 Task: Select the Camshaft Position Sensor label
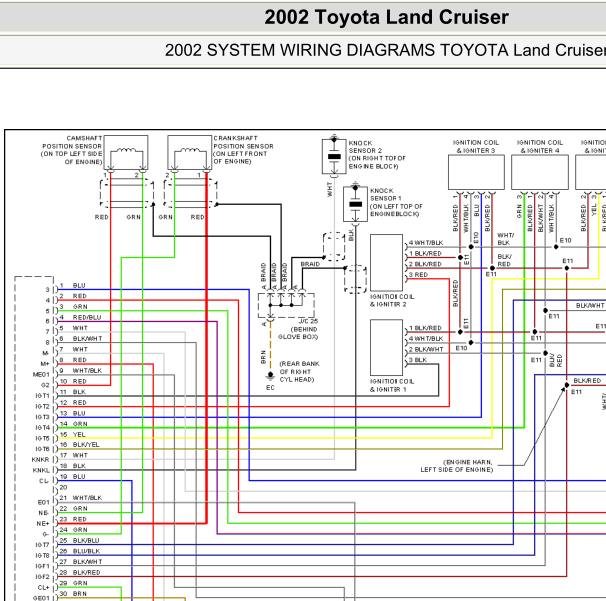(72, 150)
